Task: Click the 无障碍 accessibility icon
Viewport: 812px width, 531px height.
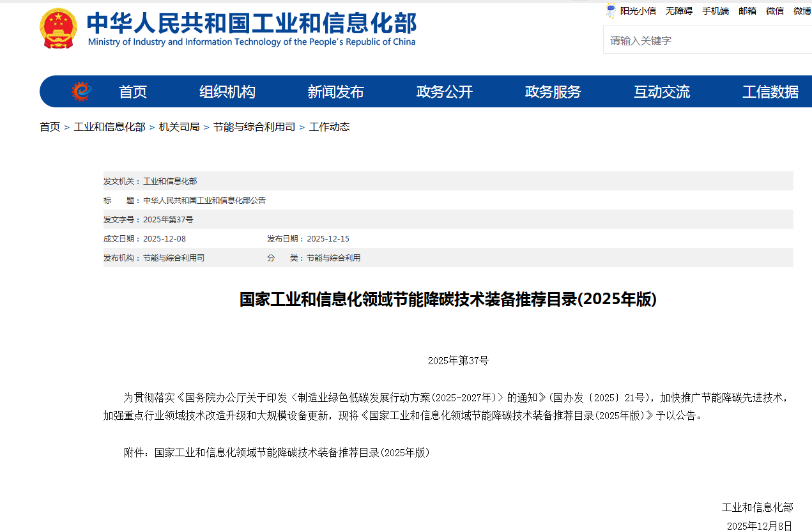Action: [678, 11]
